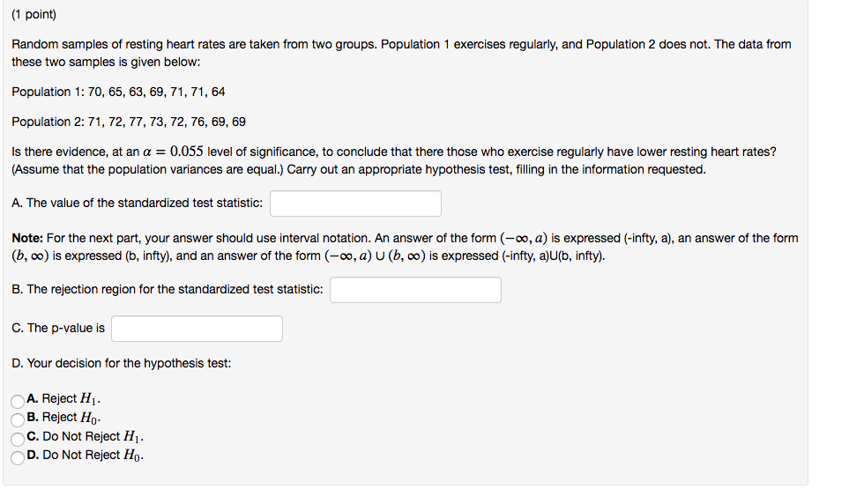Image resolution: width=864 pixels, height=504 pixels.
Task: Select radio option A. Reject H1
Action: 18,400
